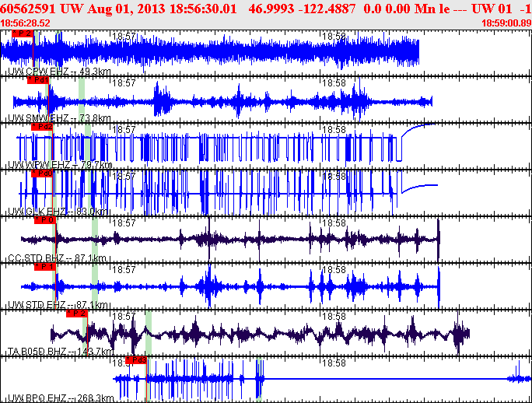
Task: Click the start time 18:56:28.52 label
Action: [26, 23]
